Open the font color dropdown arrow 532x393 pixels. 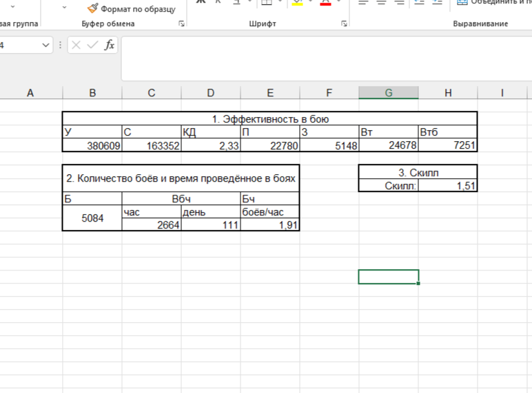point(339,2)
